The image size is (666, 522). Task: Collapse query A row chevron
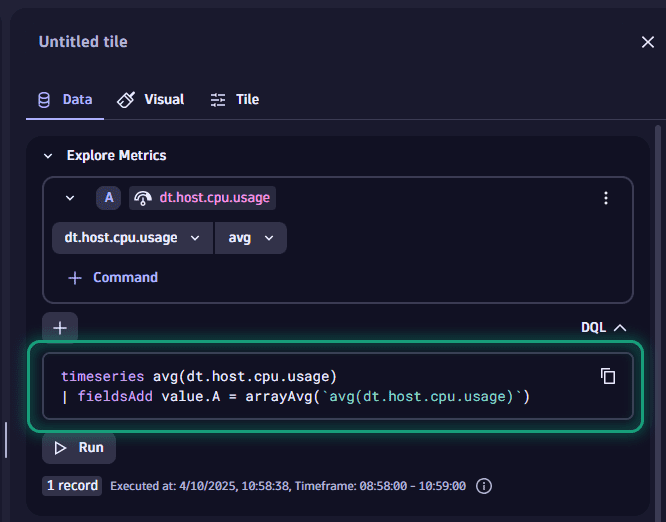(70, 198)
